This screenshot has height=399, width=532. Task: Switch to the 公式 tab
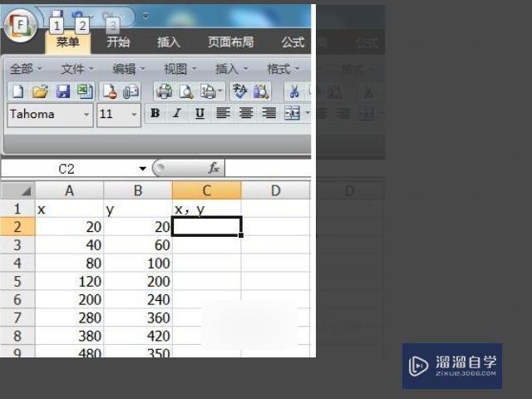pyautogui.click(x=293, y=42)
